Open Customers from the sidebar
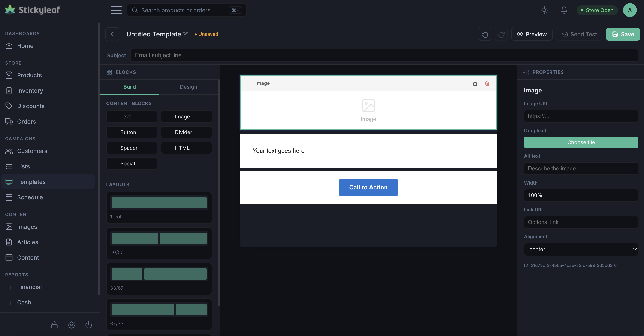This screenshot has width=644, height=336. pos(32,151)
